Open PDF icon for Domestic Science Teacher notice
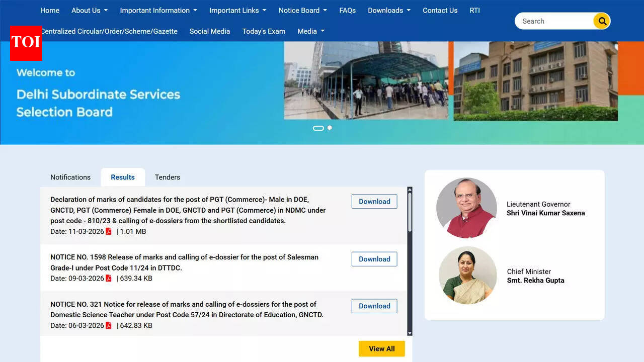 (x=109, y=325)
